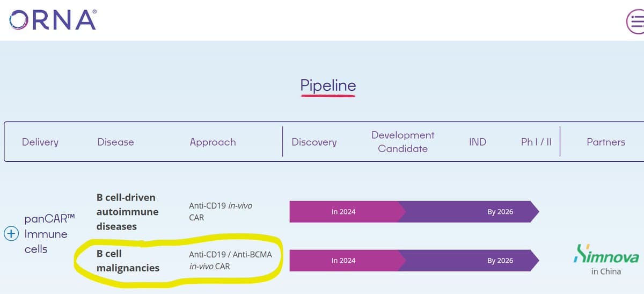This screenshot has height=294, width=644.
Task: Click the B cell malignancies entry
Action: (128, 261)
